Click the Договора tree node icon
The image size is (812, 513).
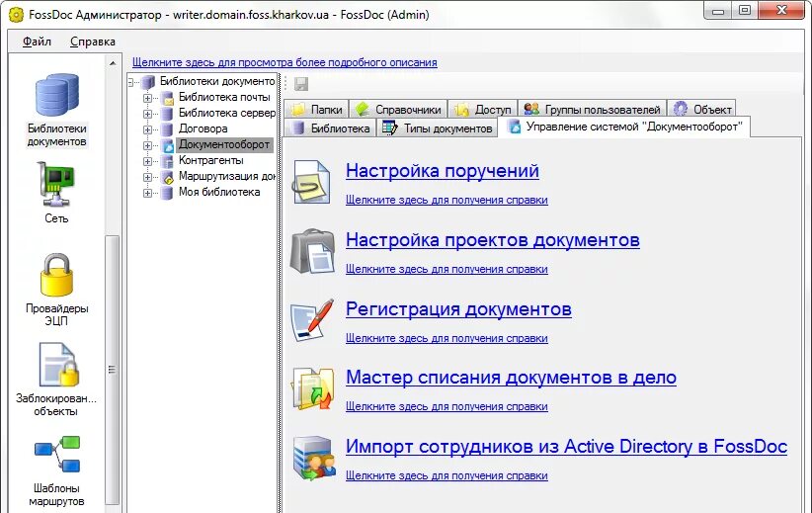167,129
